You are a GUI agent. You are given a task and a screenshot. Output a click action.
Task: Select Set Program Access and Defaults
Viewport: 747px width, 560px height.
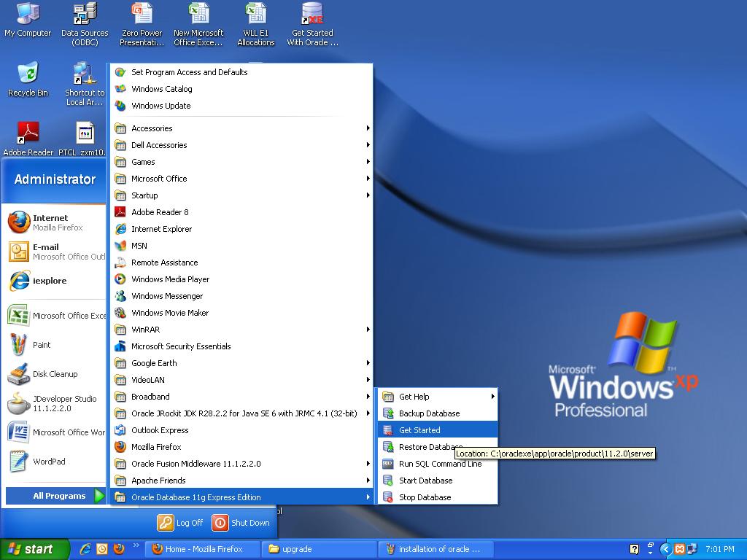coord(241,72)
